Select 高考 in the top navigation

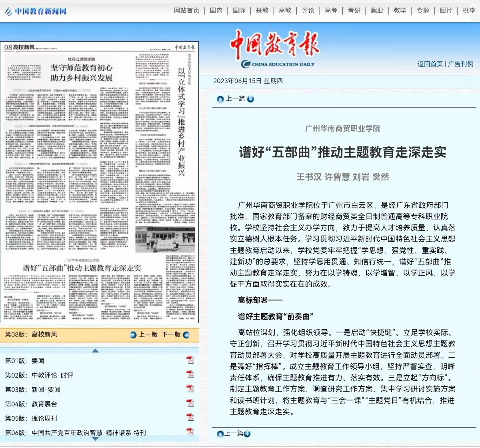330,11
